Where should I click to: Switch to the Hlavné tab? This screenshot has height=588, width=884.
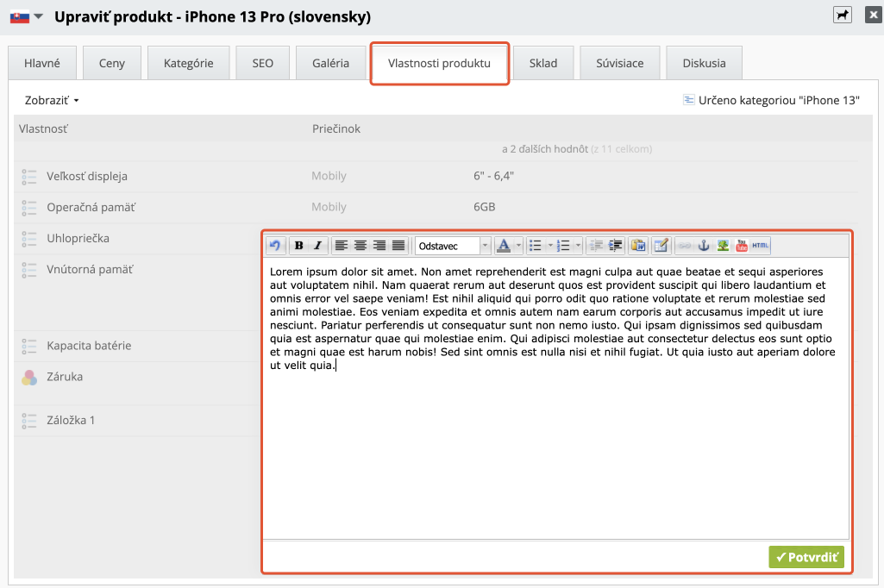[42, 63]
